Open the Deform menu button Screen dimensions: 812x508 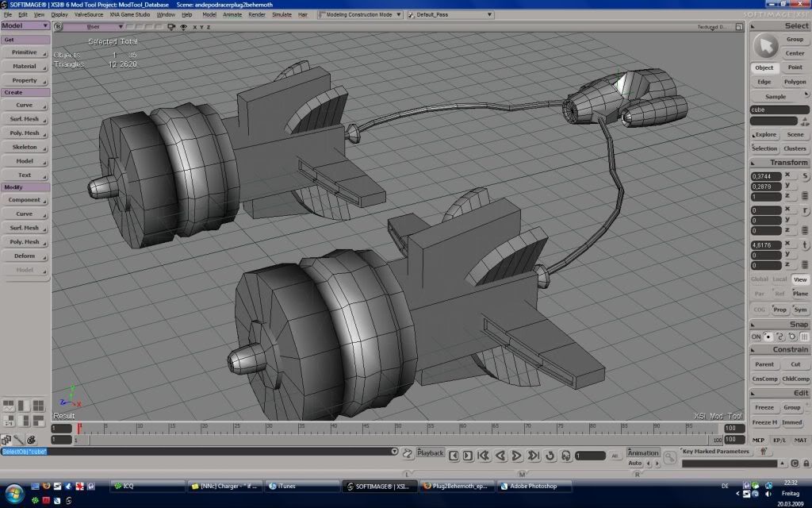click(25, 256)
